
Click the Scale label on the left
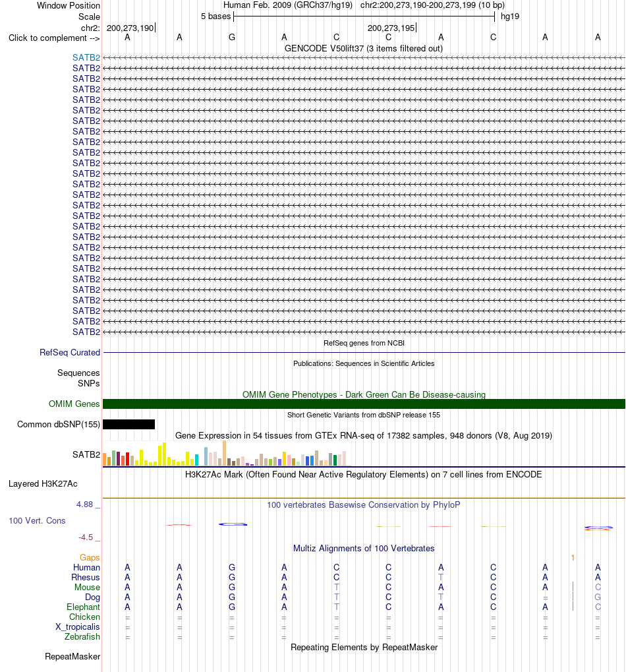click(89, 16)
